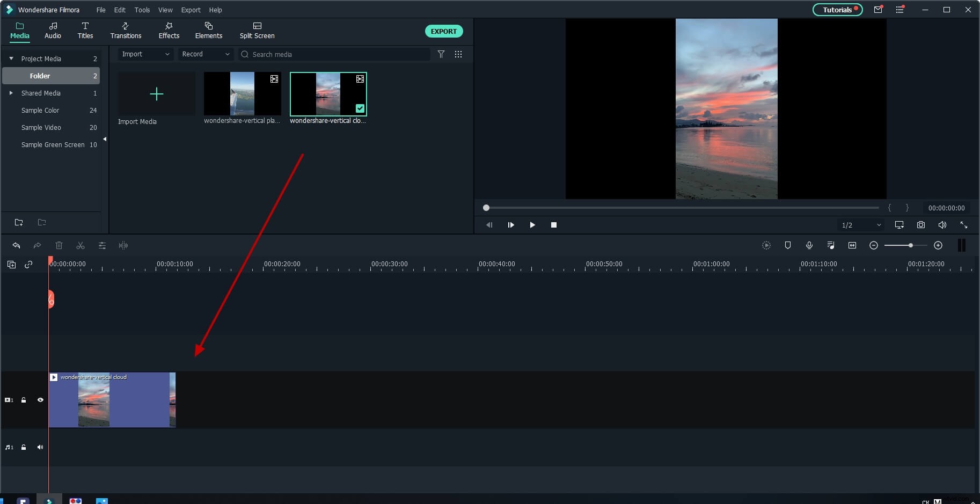Click the Delete (trash) icon in timeline toolbar
Viewport: 980px width, 504px height.
click(59, 245)
